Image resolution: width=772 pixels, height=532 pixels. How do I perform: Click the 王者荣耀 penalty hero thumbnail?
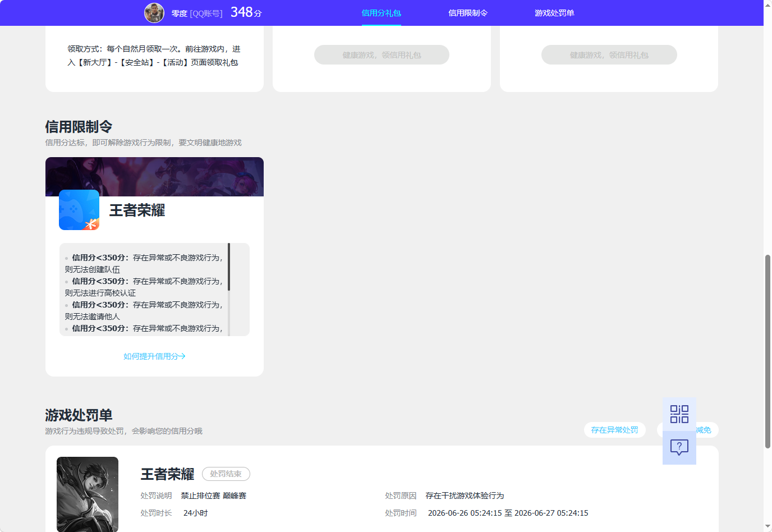[x=88, y=494]
